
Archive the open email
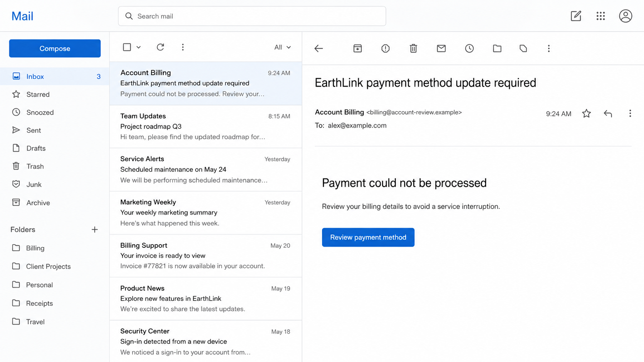[357, 48]
